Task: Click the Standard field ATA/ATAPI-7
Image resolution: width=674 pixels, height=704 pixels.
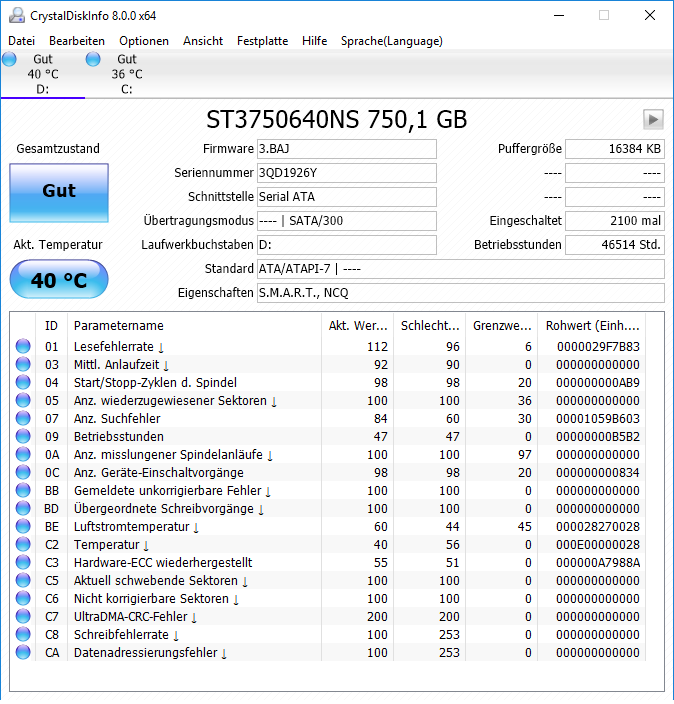Action: point(461,269)
